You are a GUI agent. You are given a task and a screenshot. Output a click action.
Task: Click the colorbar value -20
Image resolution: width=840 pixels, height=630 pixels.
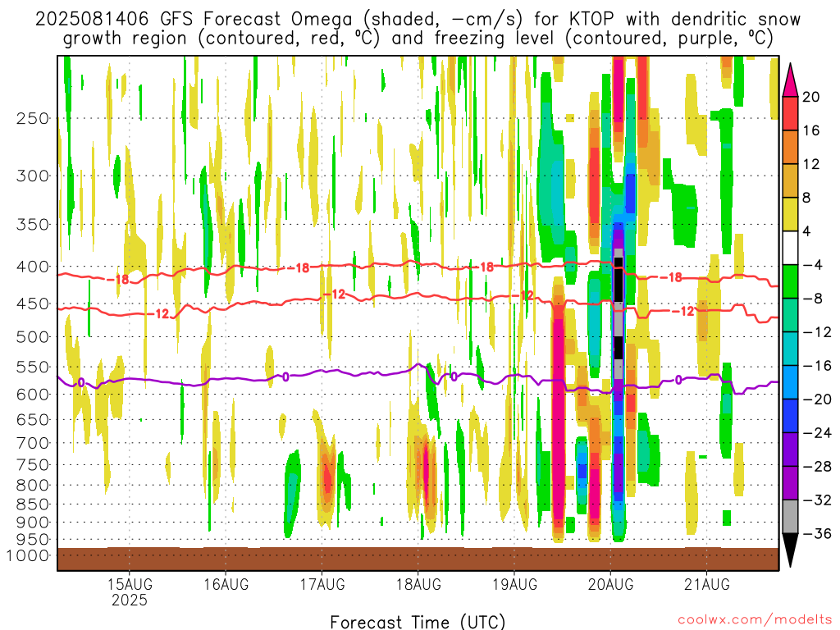pyautogui.click(x=817, y=399)
